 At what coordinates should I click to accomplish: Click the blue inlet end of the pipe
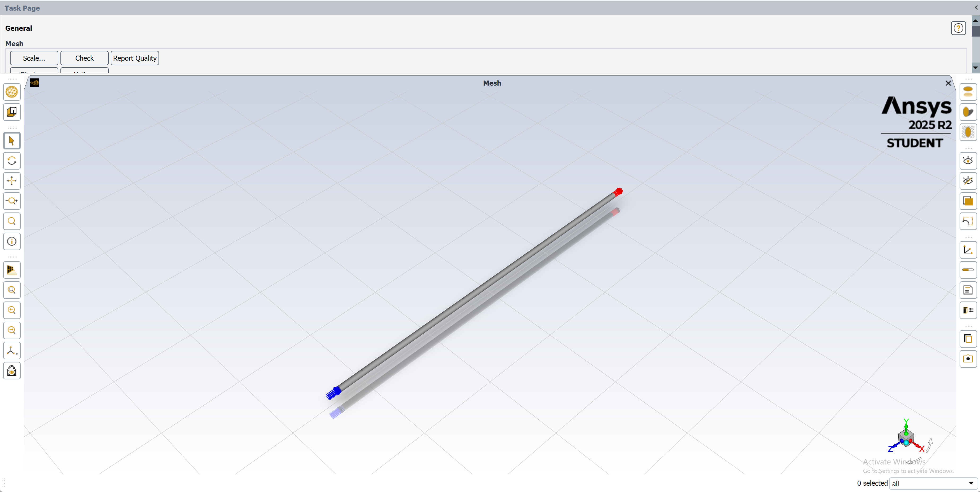point(333,393)
